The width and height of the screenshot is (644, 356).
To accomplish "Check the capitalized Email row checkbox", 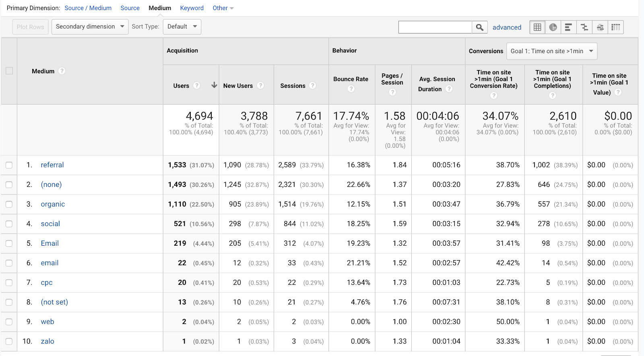I will tap(9, 244).
